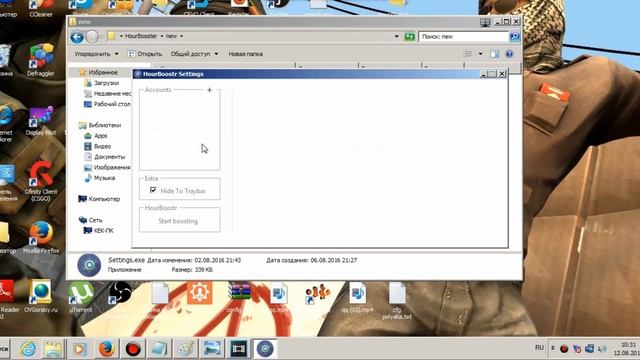The width and height of the screenshot is (640, 360).
Task: Select the Gfinity Client (CSGO) desktop icon
Action: click(x=41, y=182)
